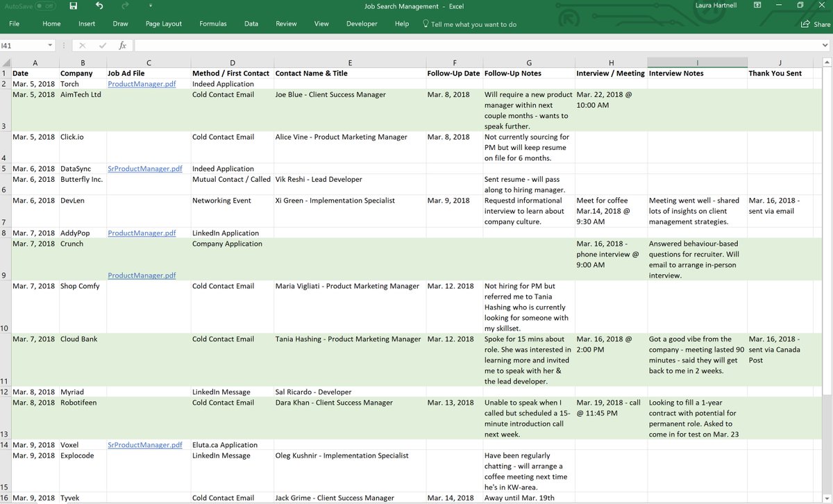Screen dimensions: 833x504
Task: Select the column G header
Action: click(x=529, y=62)
